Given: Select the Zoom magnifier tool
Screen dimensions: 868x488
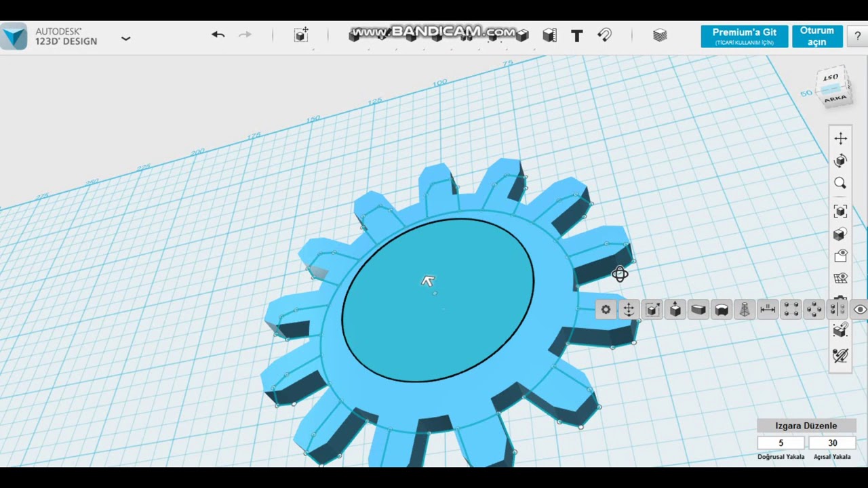Looking at the screenshot, I should (x=840, y=184).
